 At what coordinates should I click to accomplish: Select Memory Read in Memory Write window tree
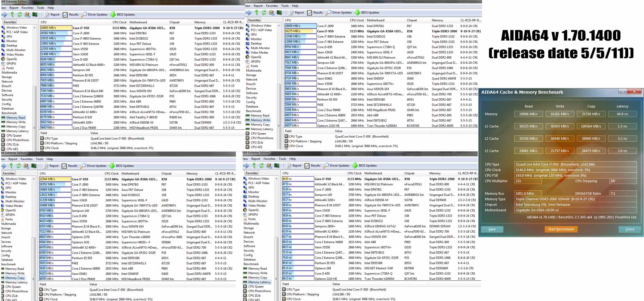(260, 115)
